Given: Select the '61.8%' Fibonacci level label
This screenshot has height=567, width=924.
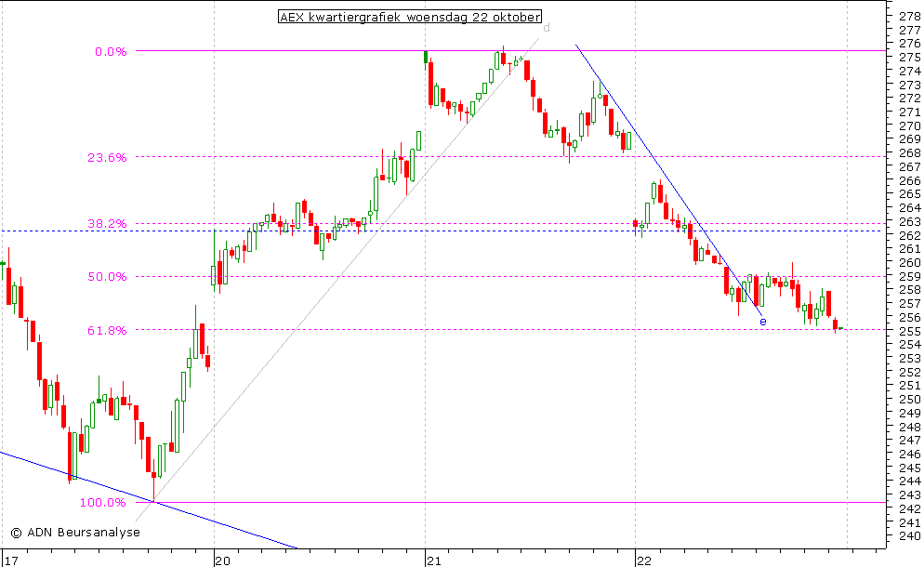Looking at the screenshot, I should tap(107, 331).
